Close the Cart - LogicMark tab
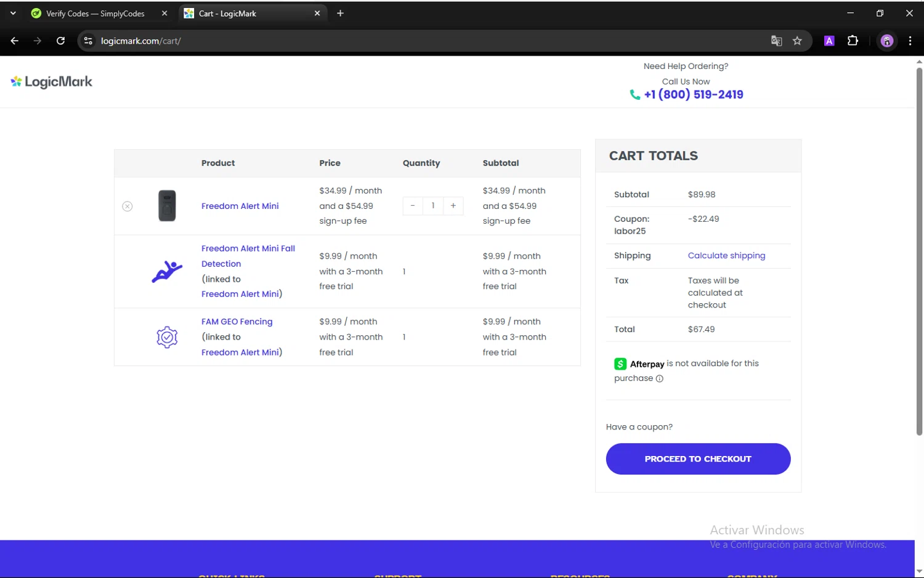The height and width of the screenshot is (578, 924). coord(317,14)
